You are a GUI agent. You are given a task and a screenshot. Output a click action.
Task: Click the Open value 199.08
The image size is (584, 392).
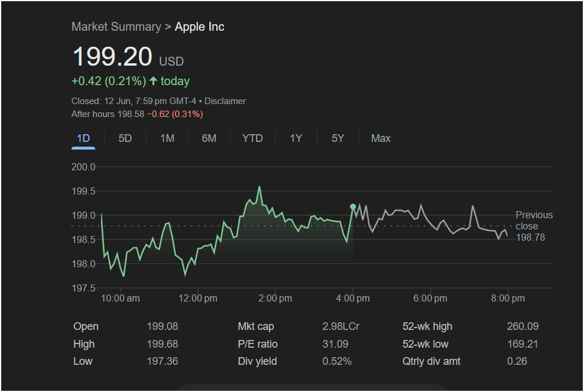pyautogui.click(x=163, y=326)
